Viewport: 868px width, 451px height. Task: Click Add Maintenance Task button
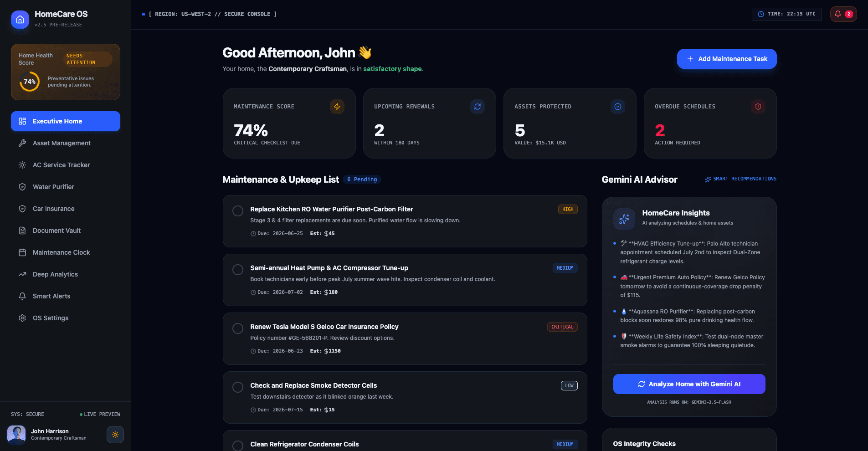727,59
